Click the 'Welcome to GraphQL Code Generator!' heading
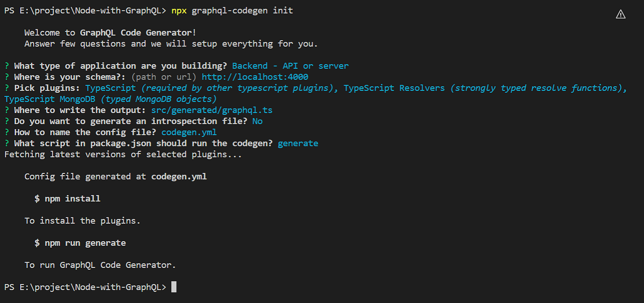The height and width of the screenshot is (303, 644). pos(110,33)
